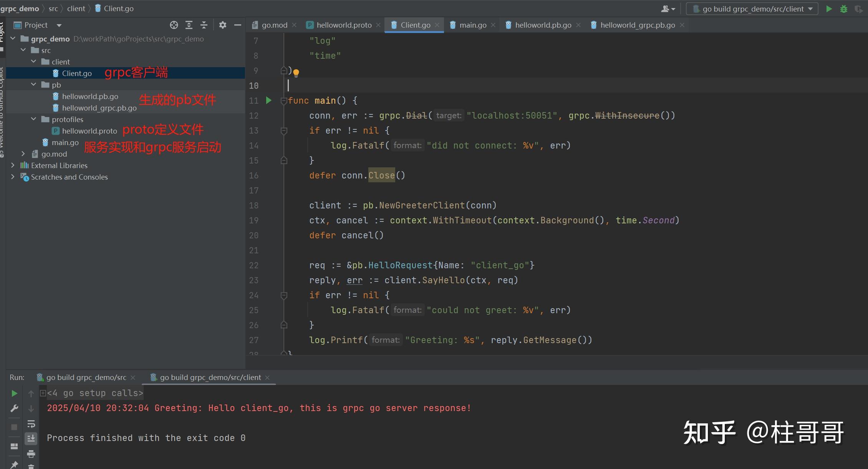868x469 pixels.
Task: Click Expand All in Project panel
Action: 189,25
